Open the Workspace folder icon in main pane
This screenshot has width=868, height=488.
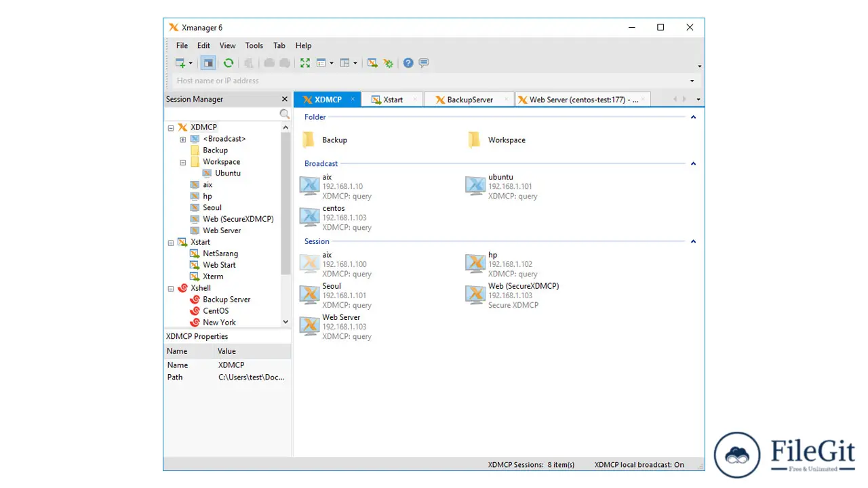[474, 140]
